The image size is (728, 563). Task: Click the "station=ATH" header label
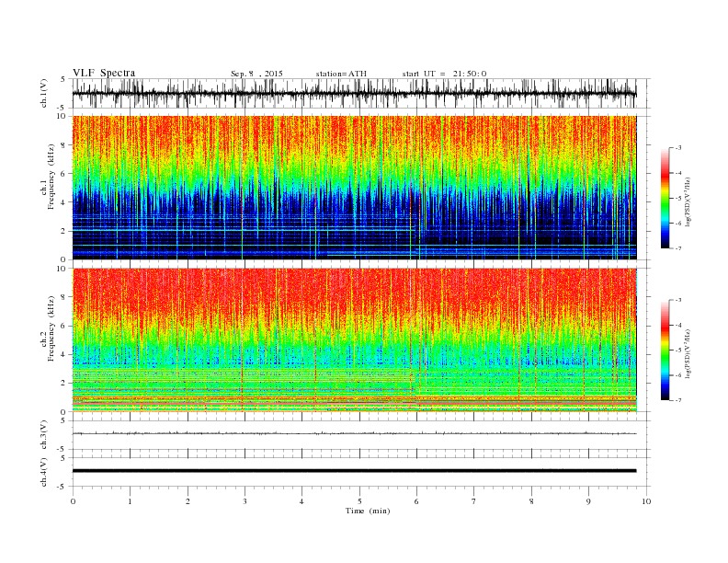click(341, 74)
